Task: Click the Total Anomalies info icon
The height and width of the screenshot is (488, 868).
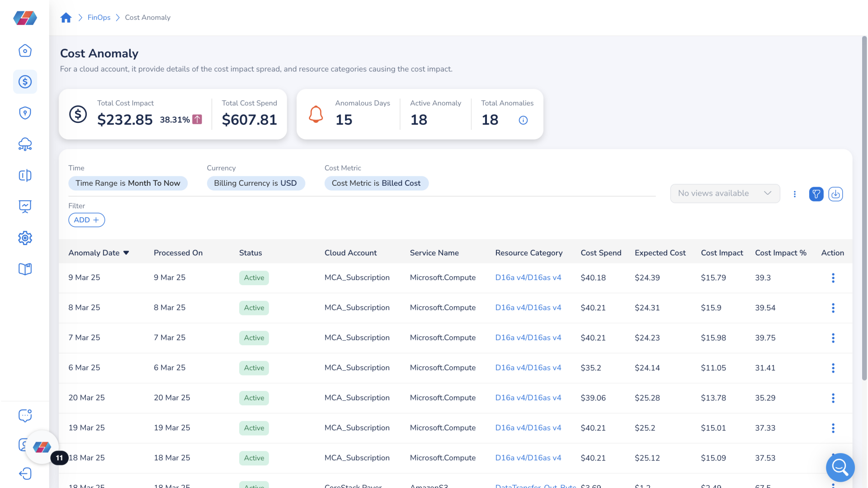Action: 523,120
